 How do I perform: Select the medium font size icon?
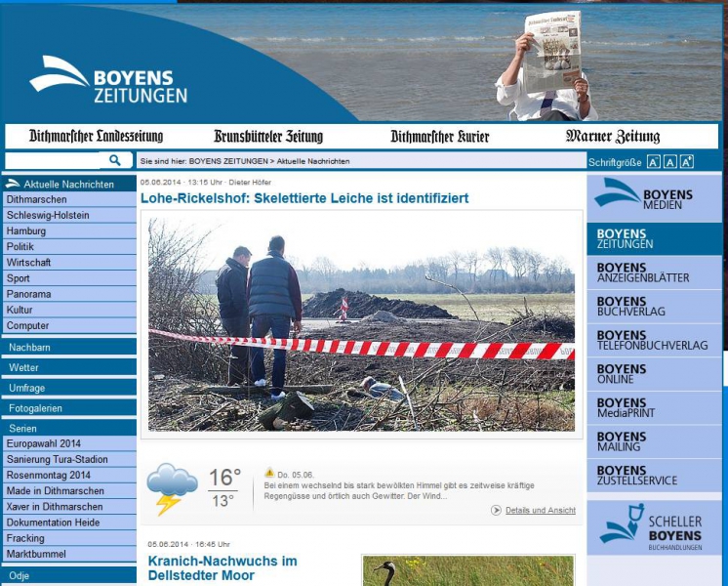670,162
